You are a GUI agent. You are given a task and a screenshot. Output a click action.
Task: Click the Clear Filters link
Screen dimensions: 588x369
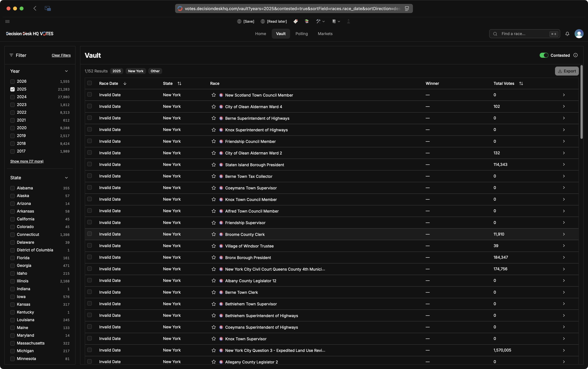(61, 55)
